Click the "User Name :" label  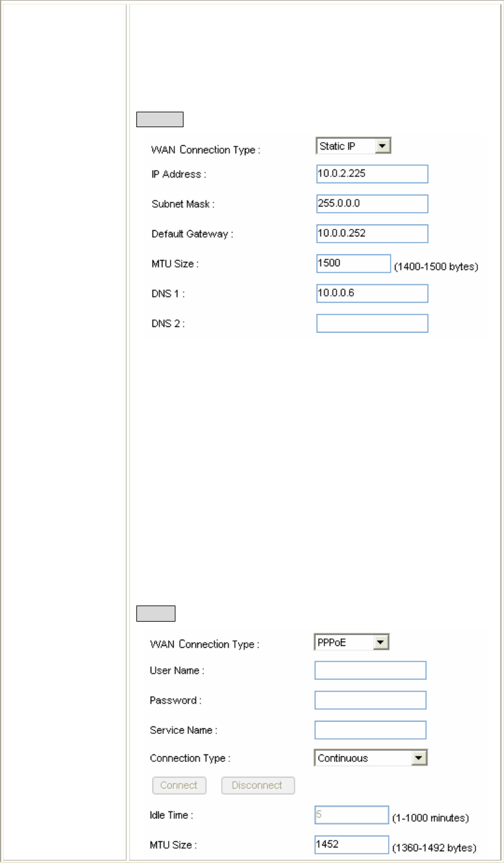coord(177,671)
